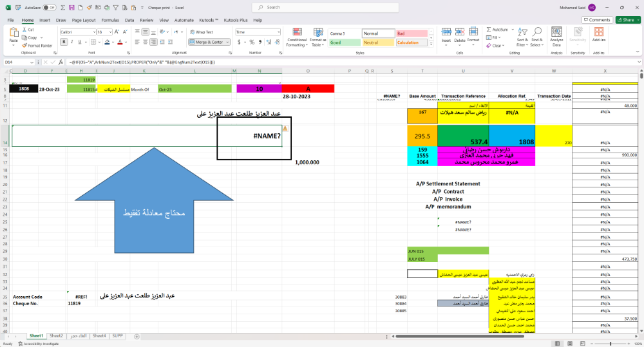The width and height of the screenshot is (644, 347).
Task: Decrease decimal places
Action: point(277,42)
